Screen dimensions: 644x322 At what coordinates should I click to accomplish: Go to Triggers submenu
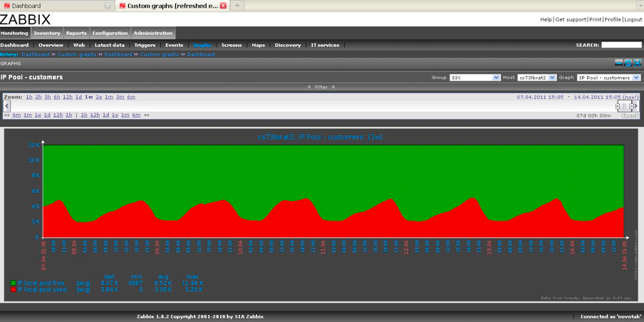point(145,45)
